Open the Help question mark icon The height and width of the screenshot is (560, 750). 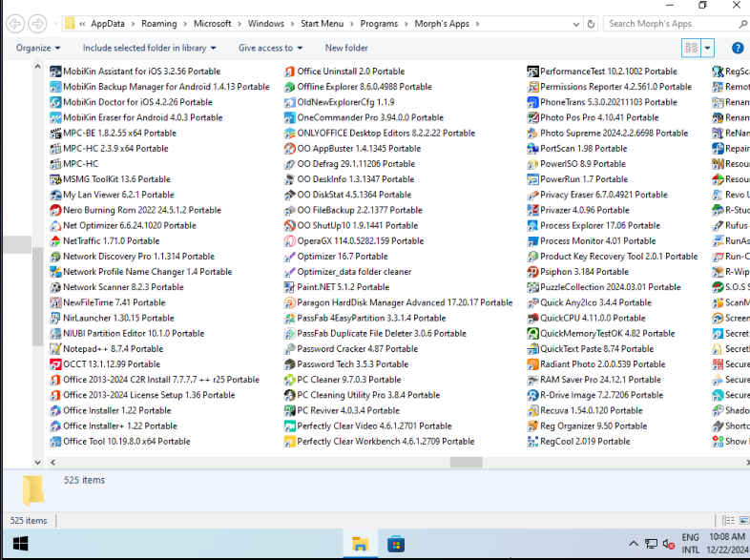738,48
